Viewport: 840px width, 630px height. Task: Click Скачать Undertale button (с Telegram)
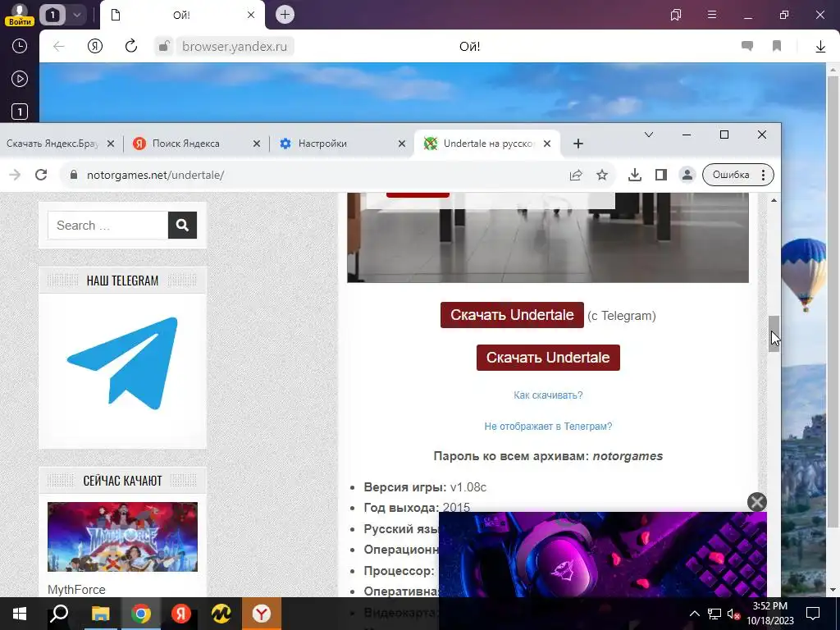click(x=512, y=314)
